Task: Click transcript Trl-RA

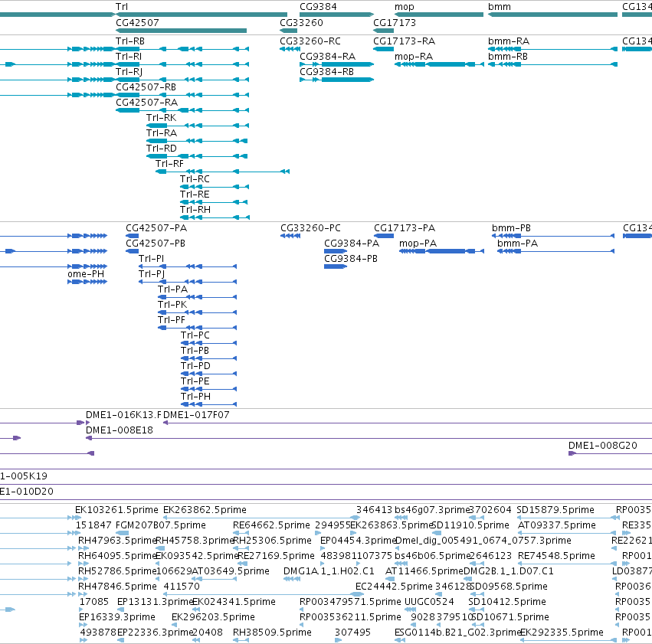Action: (162, 133)
